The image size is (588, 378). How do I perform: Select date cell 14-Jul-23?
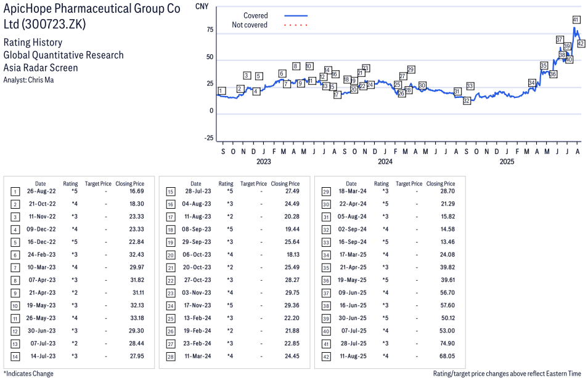tap(43, 356)
